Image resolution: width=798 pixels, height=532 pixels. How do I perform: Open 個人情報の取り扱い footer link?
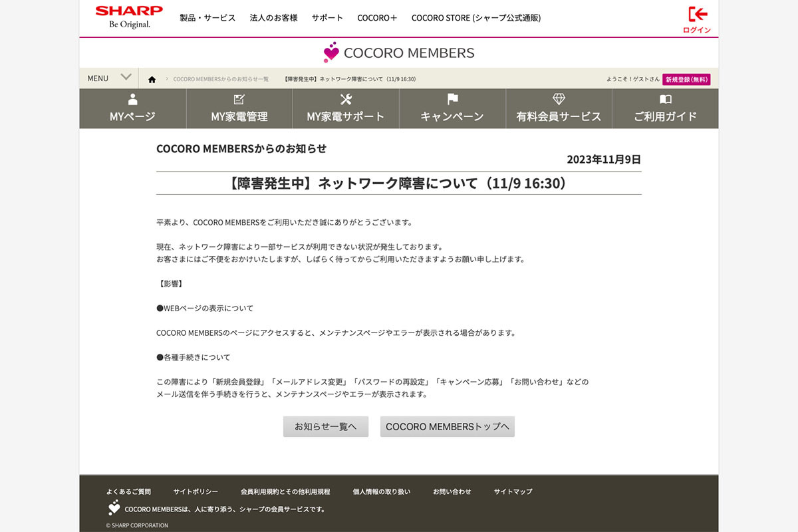tap(382, 491)
